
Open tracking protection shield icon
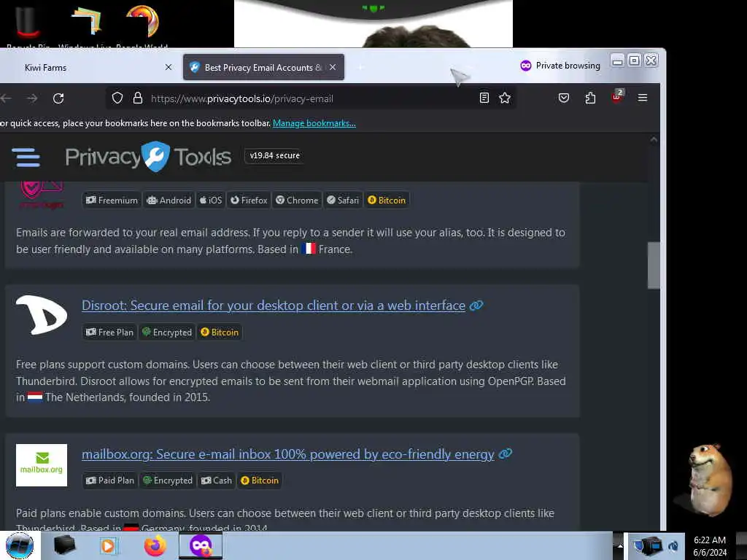(117, 98)
